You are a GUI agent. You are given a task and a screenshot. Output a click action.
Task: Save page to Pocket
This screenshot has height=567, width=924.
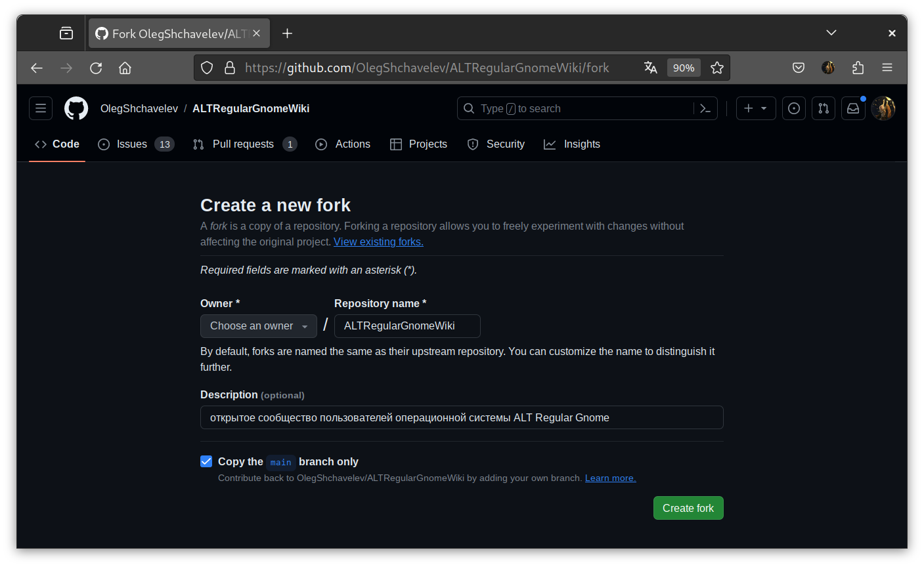(x=799, y=68)
